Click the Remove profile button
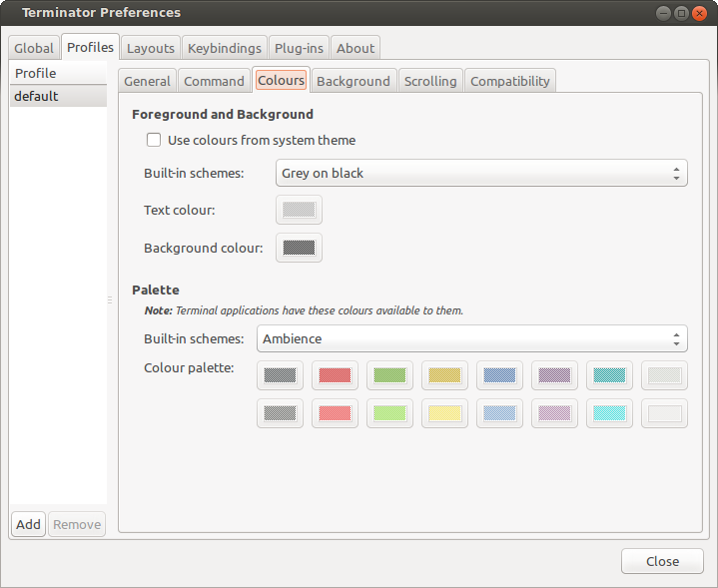 (77, 524)
